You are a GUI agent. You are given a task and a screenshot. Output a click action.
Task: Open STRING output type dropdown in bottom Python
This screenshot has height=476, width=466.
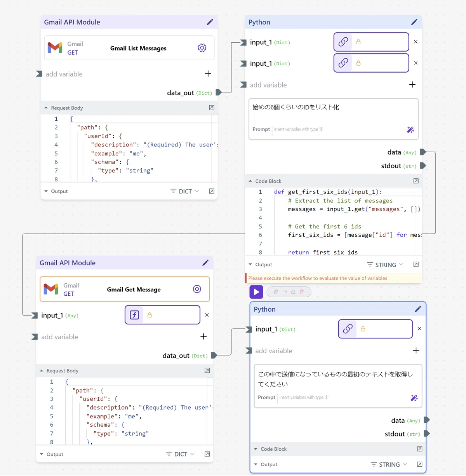coord(389,464)
